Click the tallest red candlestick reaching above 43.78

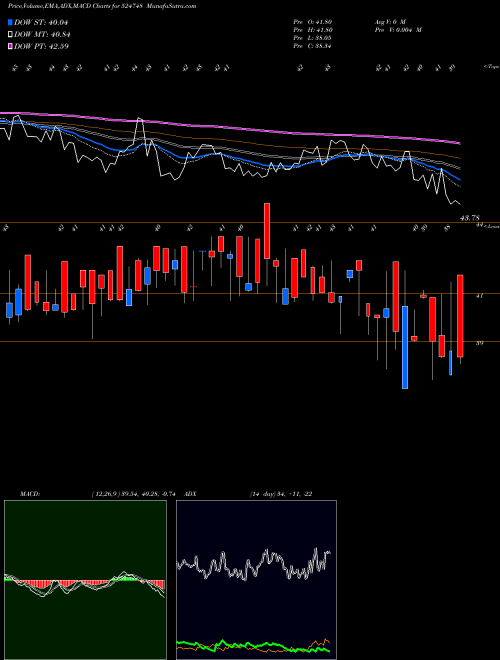click(x=267, y=231)
